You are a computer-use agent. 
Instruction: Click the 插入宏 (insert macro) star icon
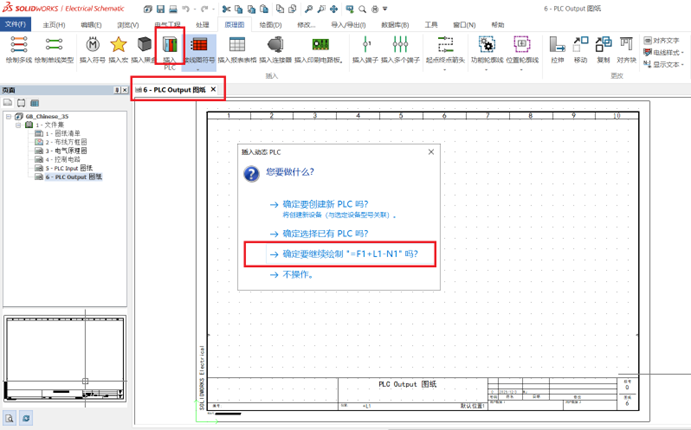coord(118,44)
